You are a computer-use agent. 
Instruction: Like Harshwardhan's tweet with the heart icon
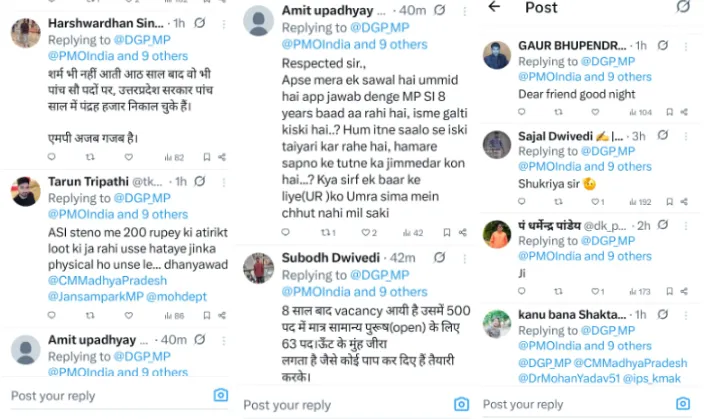129,157
